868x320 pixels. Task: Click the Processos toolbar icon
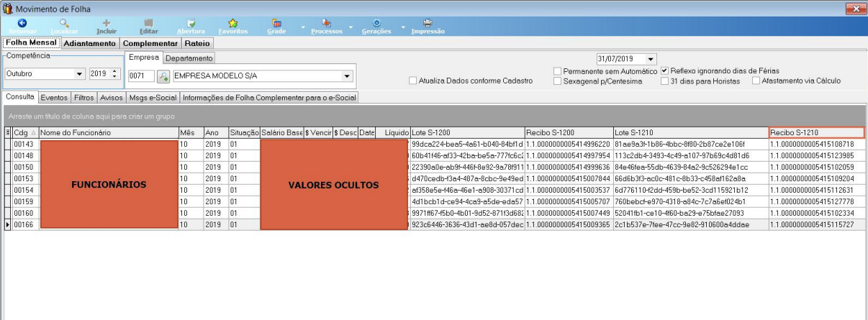[326, 23]
